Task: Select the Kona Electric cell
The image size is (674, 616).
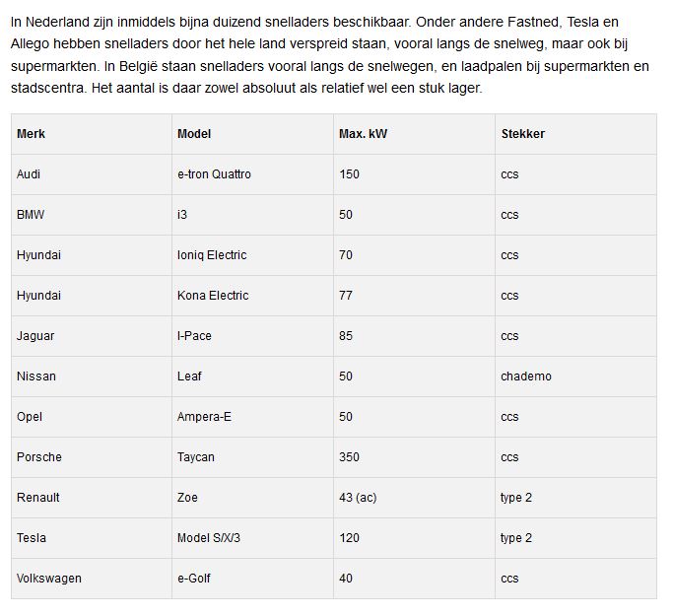Action: [213, 296]
